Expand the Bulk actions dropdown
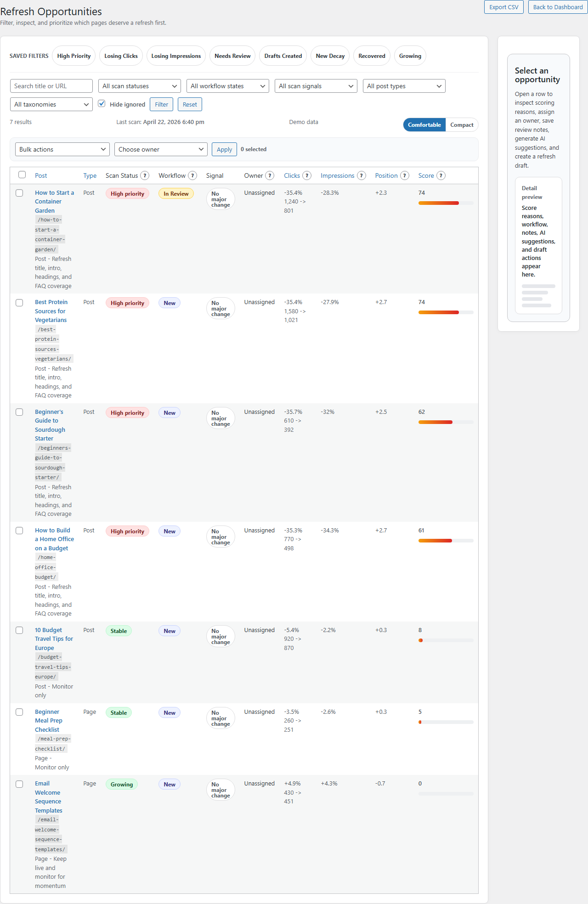588x904 pixels. pos(62,149)
